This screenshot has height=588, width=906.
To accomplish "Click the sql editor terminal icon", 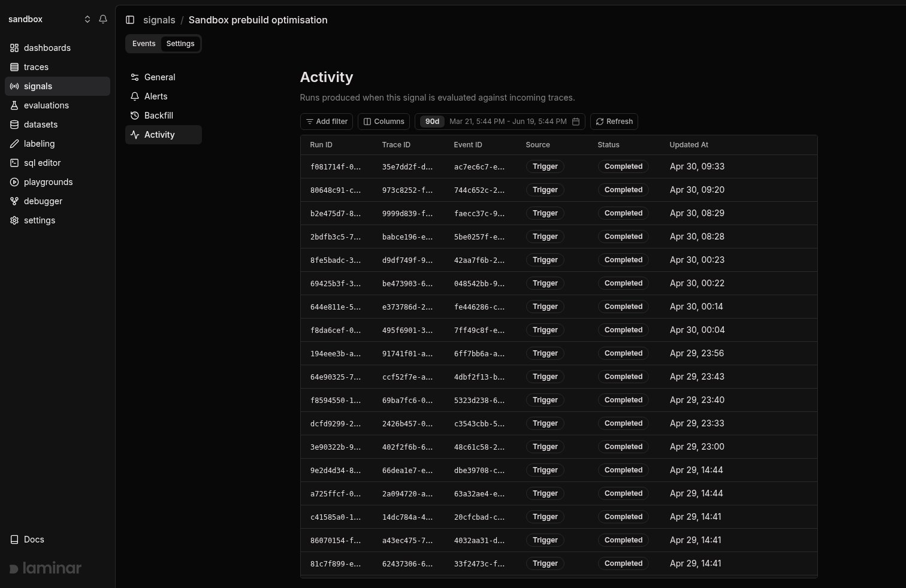I will pyautogui.click(x=14, y=163).
